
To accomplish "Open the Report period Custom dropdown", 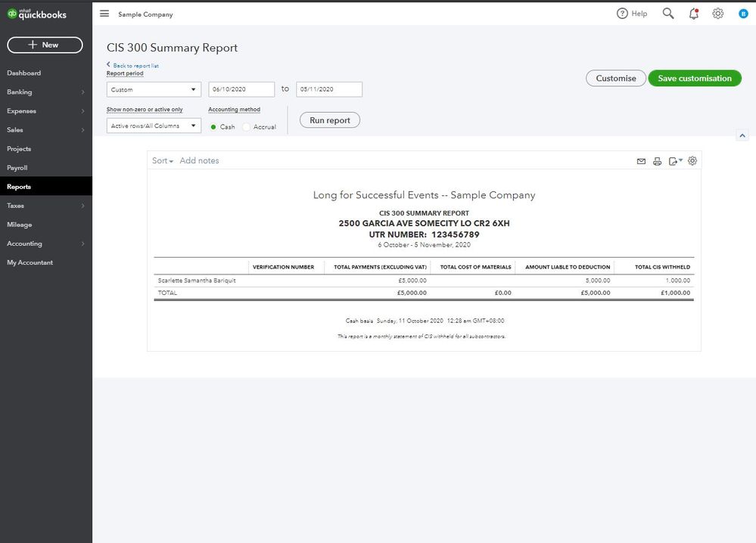I will [x=154, y=89].
